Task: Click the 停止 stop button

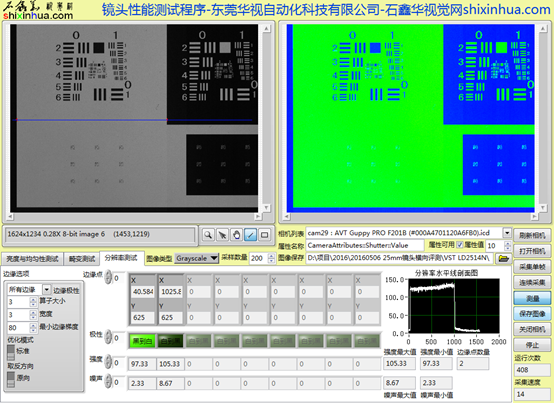Action: coord(532,345)
